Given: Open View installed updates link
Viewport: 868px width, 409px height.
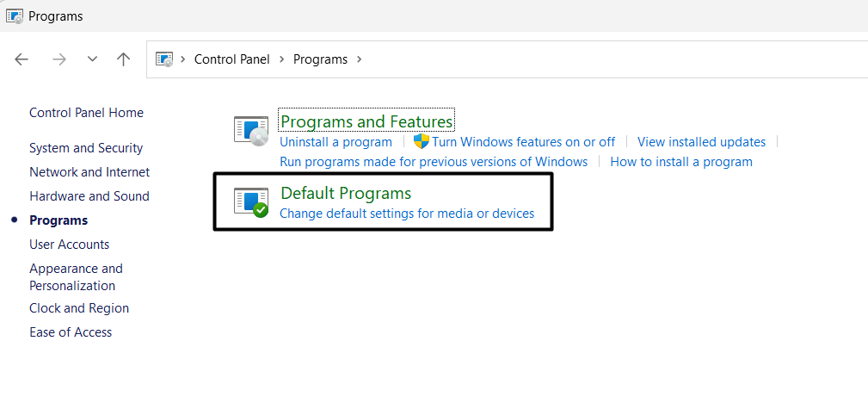Looking at the screenshot, I should (701, 142).
